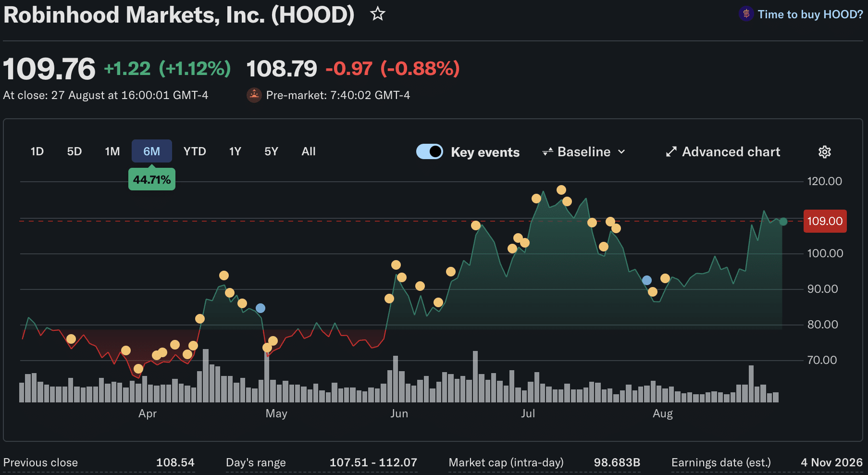Select the All range tab
The width and height of the screenshot is (868, 475).
(309, 151)
